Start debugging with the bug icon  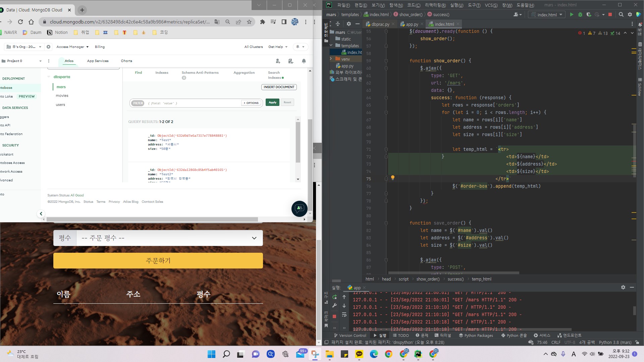coord(580,14)
